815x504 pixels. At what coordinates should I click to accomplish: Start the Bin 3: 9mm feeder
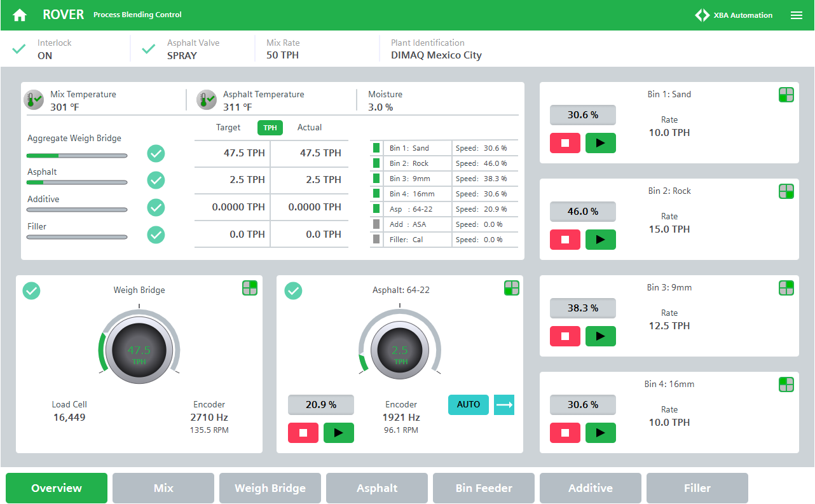(x=601, y=336)
